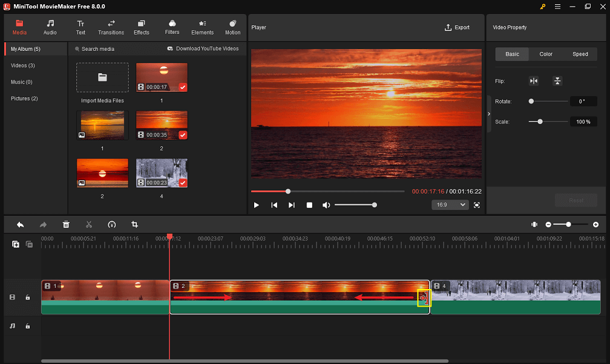The image size is (610, 364).
Task: Open the Transitions tab
Action: [111, 28]
